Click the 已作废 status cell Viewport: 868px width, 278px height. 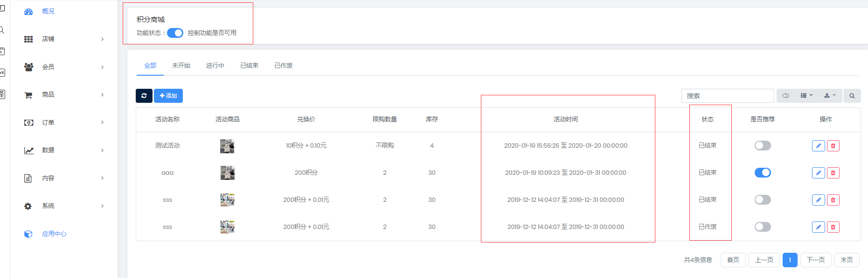pyautogui.click(x=708, y=227)
